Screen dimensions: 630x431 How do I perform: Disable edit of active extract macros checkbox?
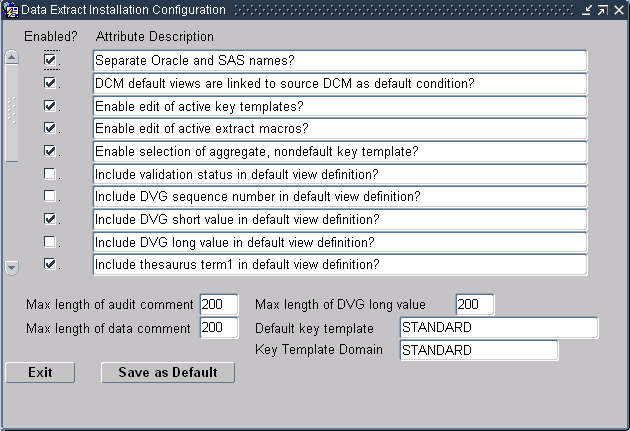50,128
